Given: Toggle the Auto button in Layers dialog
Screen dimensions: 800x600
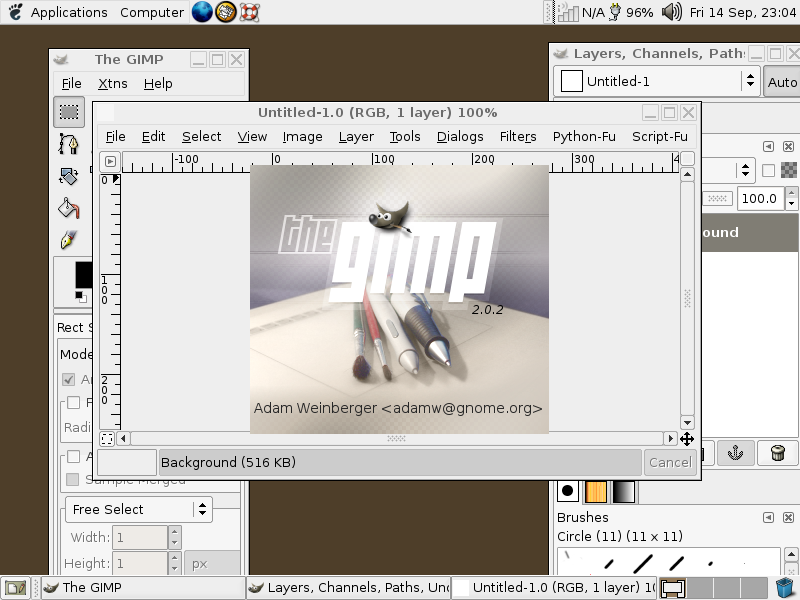Looking at the screenshot, I should [782, 82].
